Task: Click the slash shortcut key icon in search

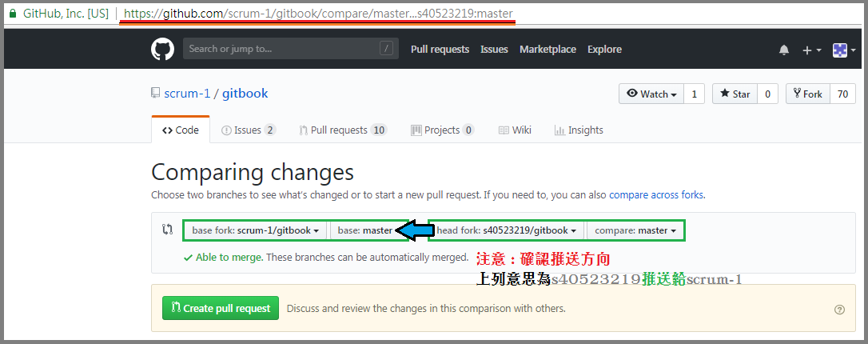Action: 386,49
